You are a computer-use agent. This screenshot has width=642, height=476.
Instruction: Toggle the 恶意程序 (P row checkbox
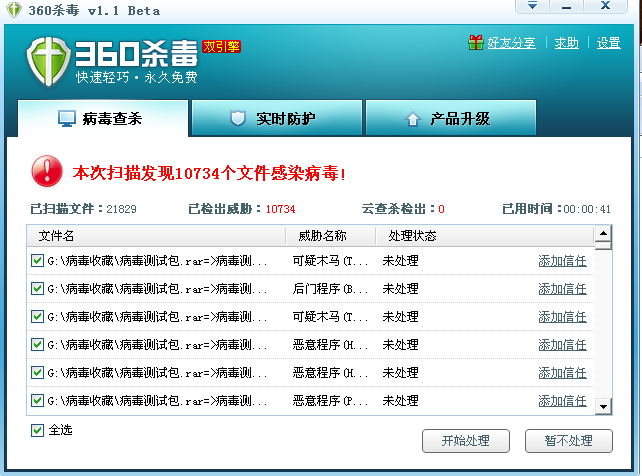coord(37,400)
